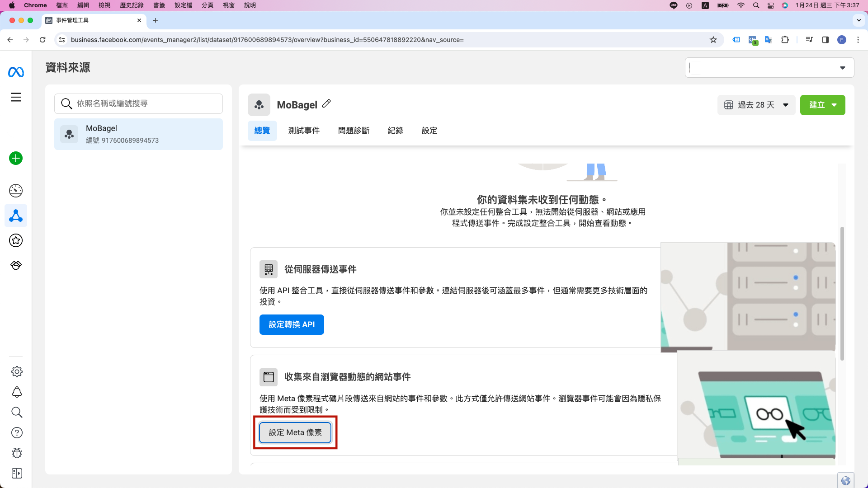Click the browser window icon beside 收集來自瀏覽器動態
Viewport: 868px width, 488px height.
tap(269, 377)
